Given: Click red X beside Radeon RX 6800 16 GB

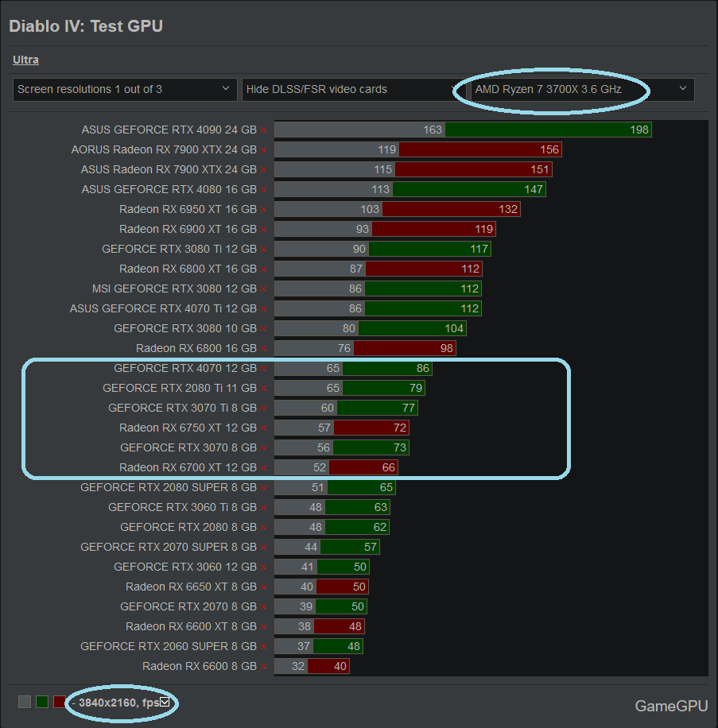Looking at the screenshot, I should 264,349.
